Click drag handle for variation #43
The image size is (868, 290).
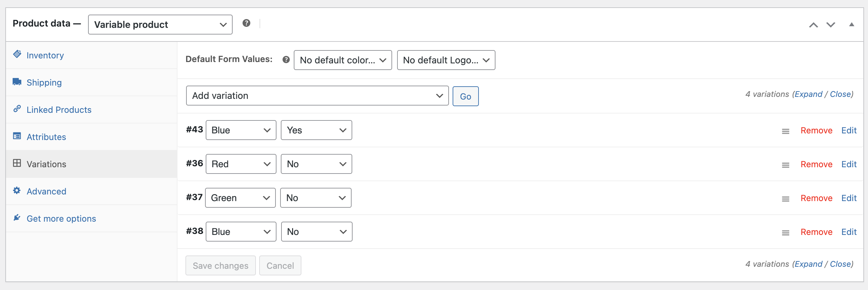tap(786, 131)
